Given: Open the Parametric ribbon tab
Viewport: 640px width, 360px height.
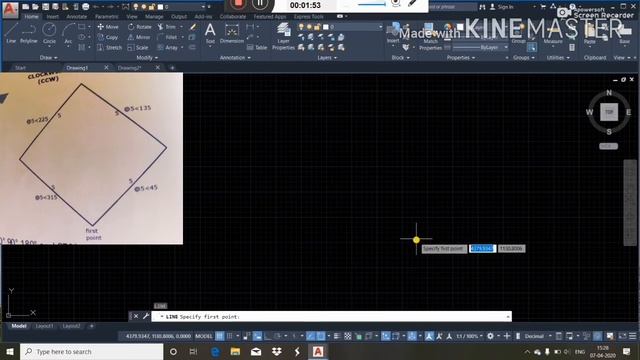Looking at the screenshot, I should point(107,17).
